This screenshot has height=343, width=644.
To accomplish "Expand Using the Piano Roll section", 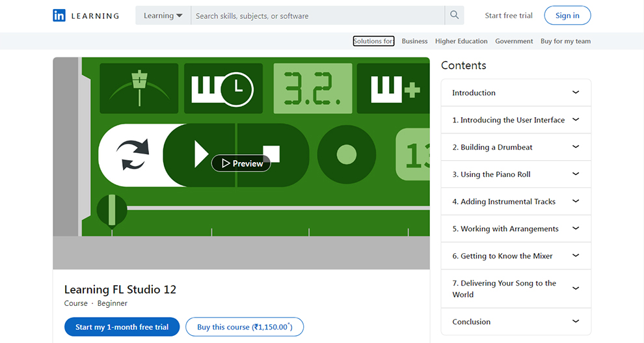I will [516, 174].
